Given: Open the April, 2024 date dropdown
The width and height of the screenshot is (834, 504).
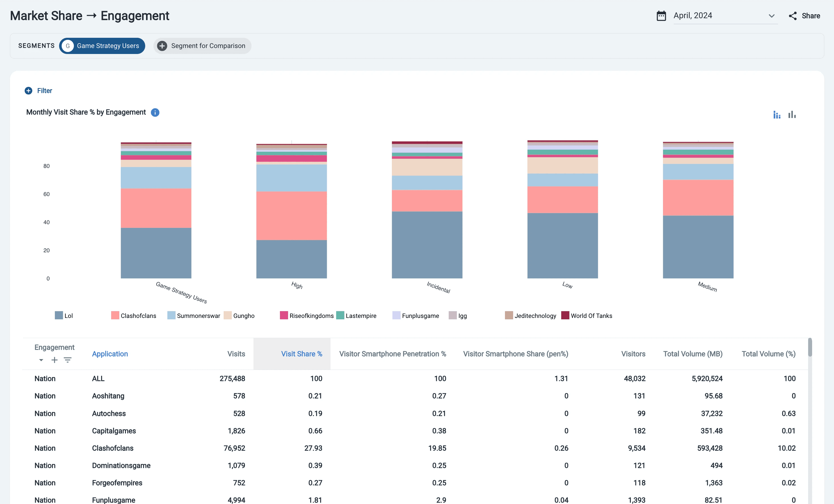Looking at the screenshot, I should pos(725,16).
